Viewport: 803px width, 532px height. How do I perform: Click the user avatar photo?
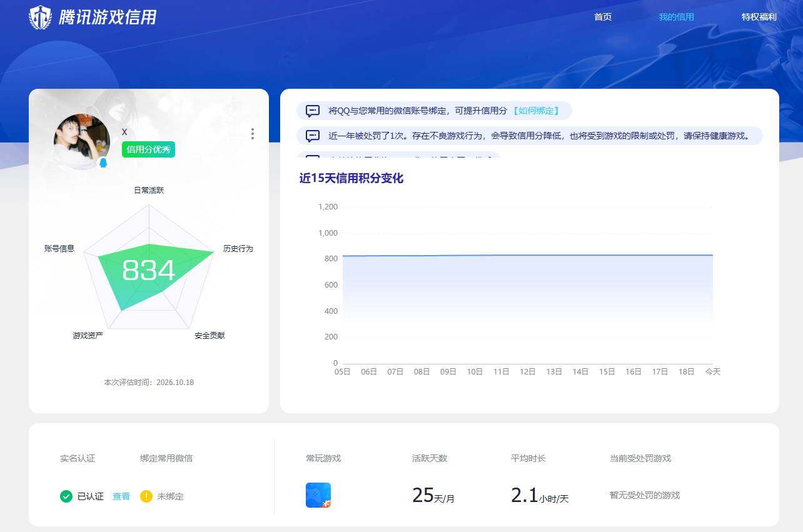click(82, 141)
